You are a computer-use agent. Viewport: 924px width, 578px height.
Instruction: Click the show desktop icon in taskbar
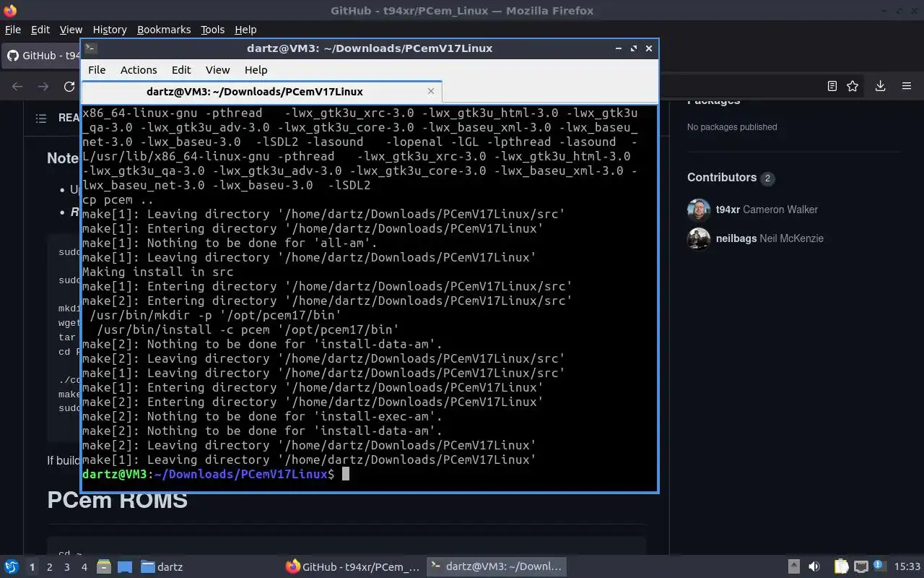[x=124, y=567]
